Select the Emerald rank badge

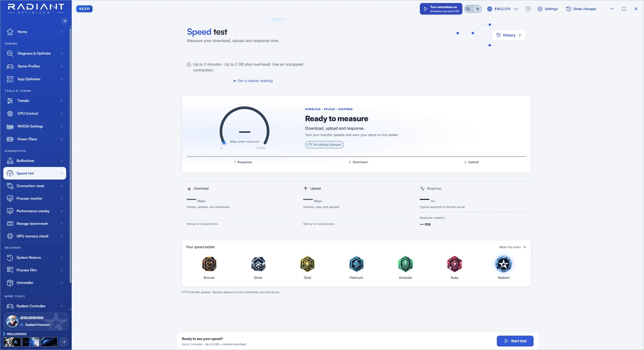click(x=405, y=264)
